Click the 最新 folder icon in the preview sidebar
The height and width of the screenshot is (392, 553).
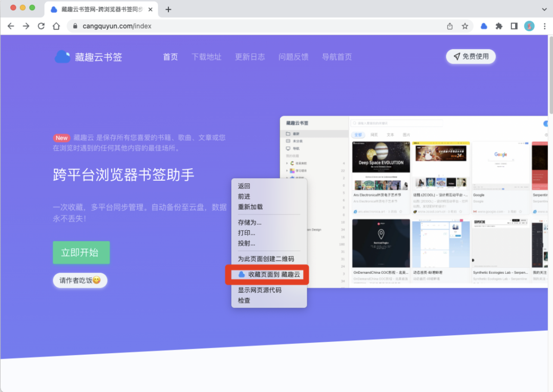point(288,134)
